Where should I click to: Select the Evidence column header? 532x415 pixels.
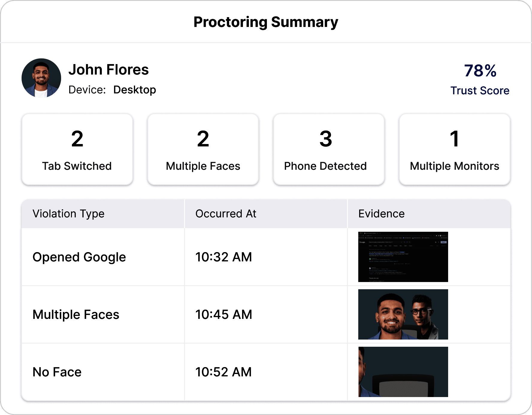tap(381, 213)
